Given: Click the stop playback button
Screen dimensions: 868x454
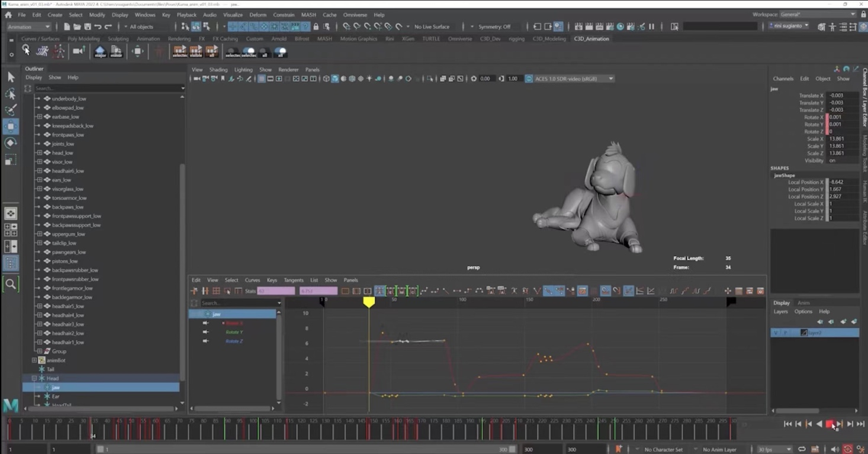Looking at the screenshot, I should pos(830,424).
